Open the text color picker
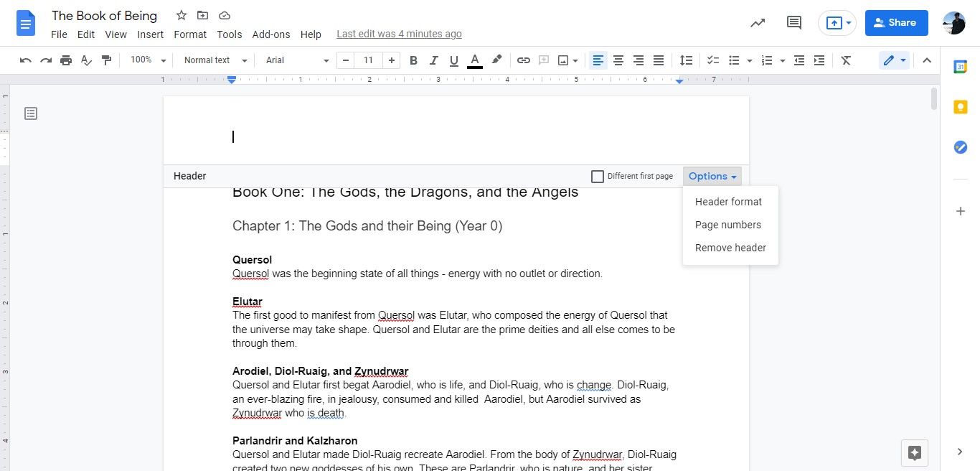This screenshot has height=471, width=980. pyautogui.click(x=474, y=60)
